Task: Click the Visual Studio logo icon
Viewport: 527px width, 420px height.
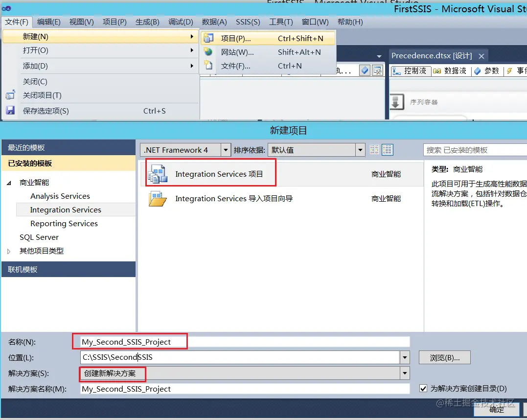Action: (x=6, y=8)
